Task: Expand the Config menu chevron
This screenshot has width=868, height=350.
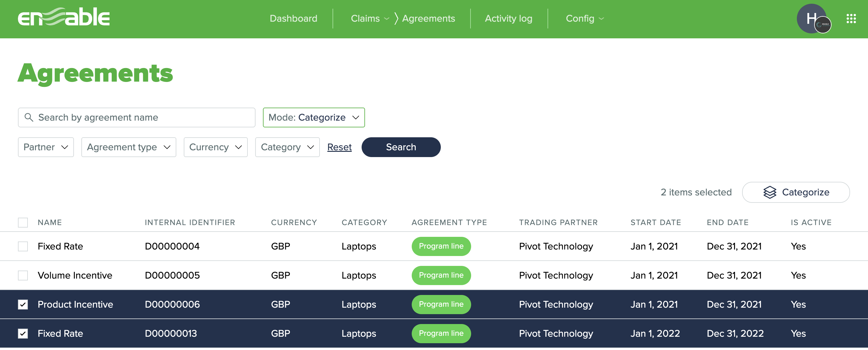Action: pos(601,19)
